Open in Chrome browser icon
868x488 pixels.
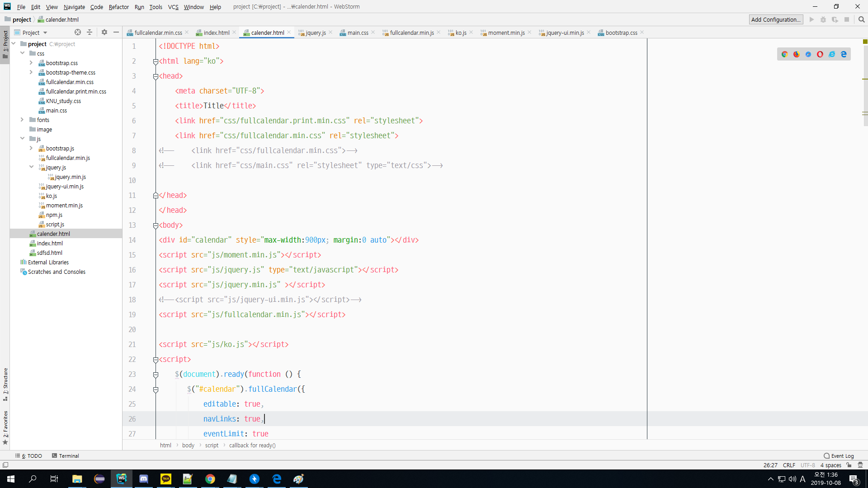(x=785, y=54)
